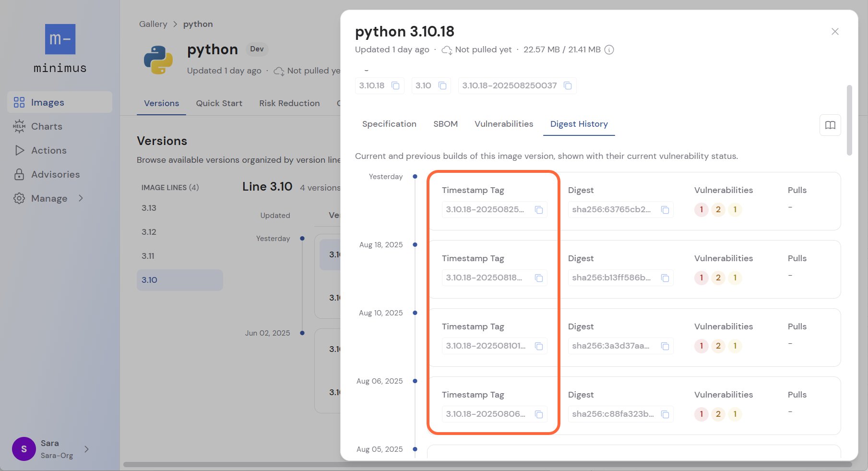This screenshot has height=471, width=868.
Task: Open Charts in the sidebar
Action: [59, 126]
